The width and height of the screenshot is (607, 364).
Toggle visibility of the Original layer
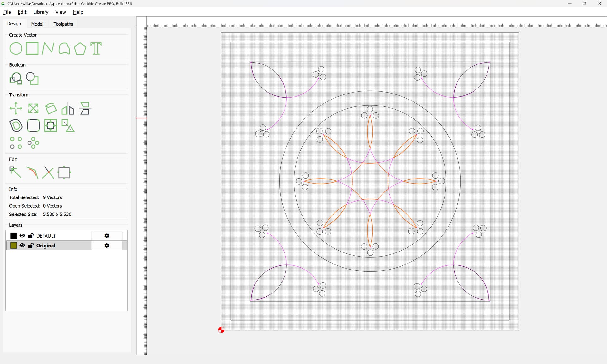(x=22, y=246)
